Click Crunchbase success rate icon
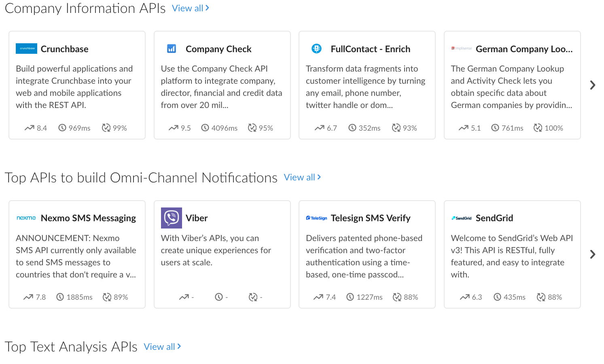The height and width of the screenshot is (364, 604). (x=106, y=128)
